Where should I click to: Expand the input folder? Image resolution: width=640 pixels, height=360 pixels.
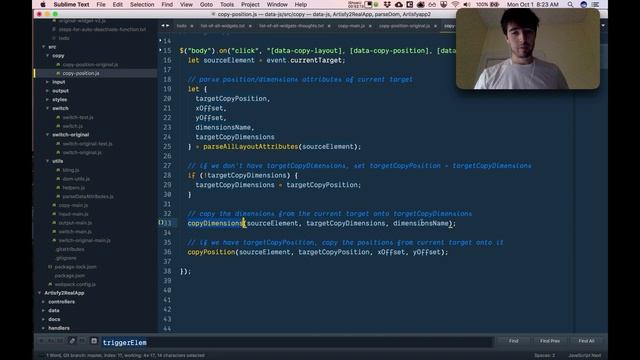(x=48, y=82)
